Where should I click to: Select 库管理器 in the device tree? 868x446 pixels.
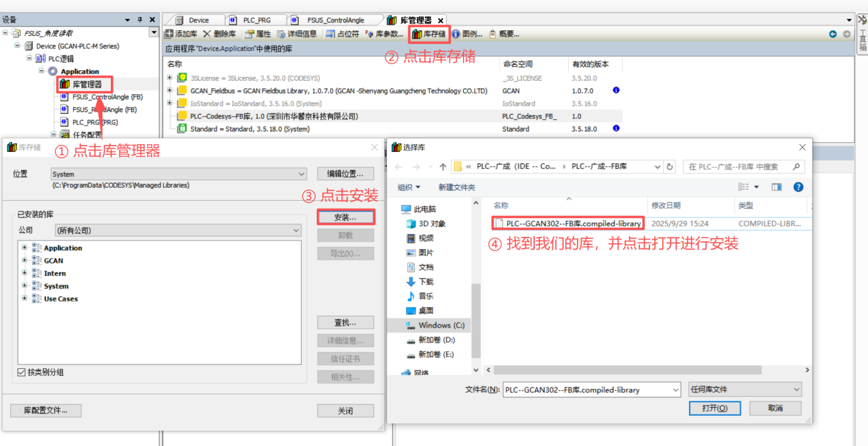pyautogui.click(x=87, y=84)
